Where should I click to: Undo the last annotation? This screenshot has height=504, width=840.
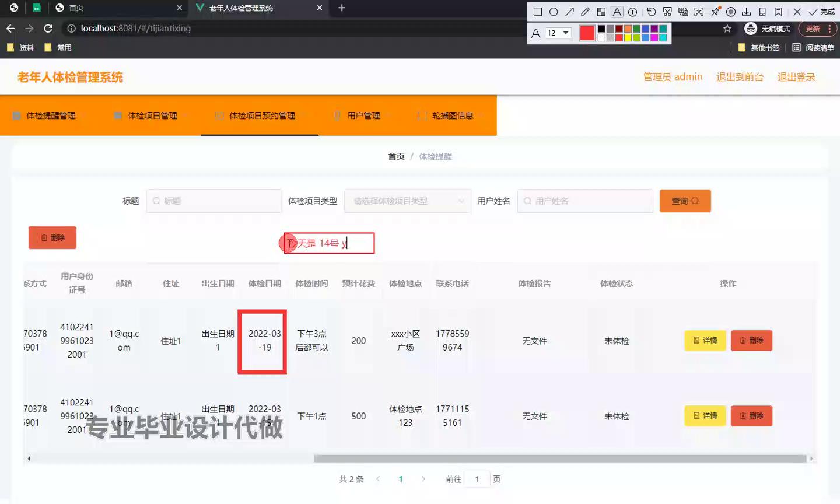coord(651,12)
